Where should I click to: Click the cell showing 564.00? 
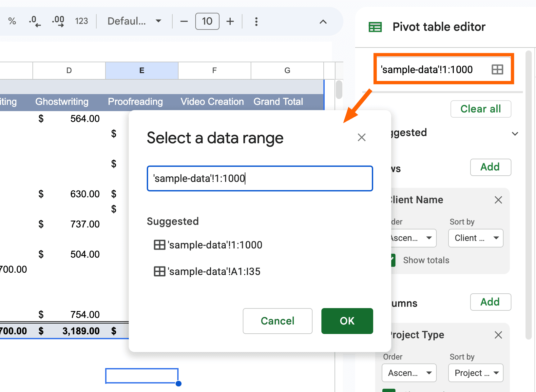69,119
